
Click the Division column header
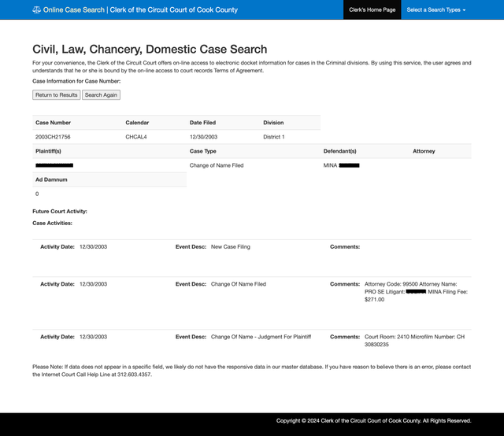coord(273,123)
